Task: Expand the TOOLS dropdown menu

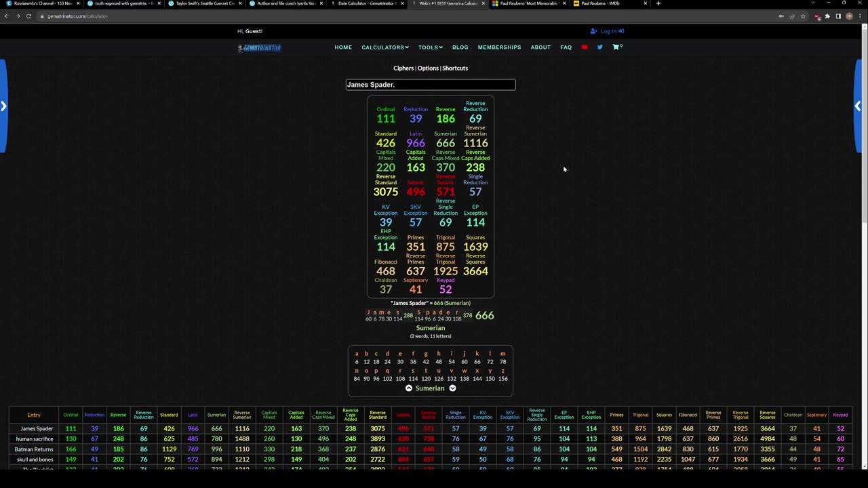Action: point(430,47)
